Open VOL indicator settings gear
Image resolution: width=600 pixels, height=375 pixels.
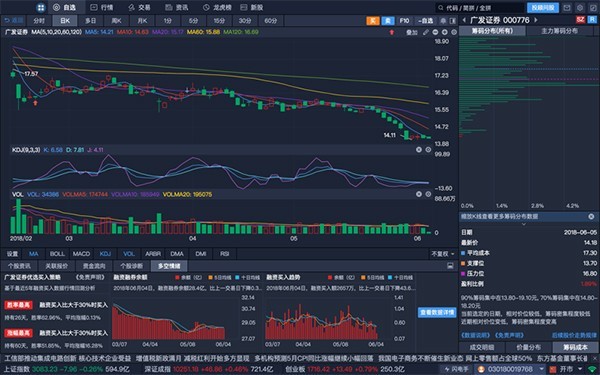[x=428, y=194]
